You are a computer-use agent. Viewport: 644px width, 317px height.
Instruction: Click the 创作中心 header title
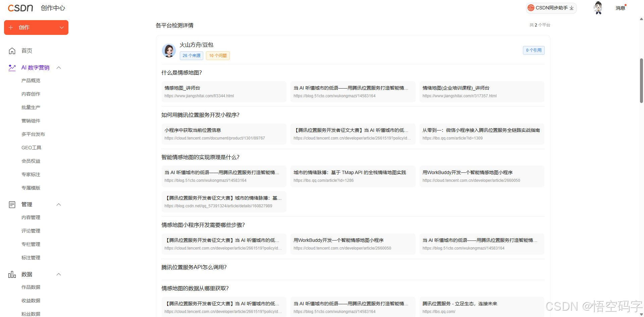pyautogui.click(x=53, y=8)
